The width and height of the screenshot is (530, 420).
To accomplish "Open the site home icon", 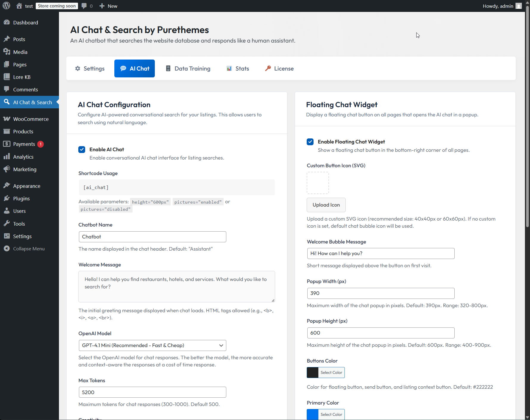I will (x=19, y=6).
